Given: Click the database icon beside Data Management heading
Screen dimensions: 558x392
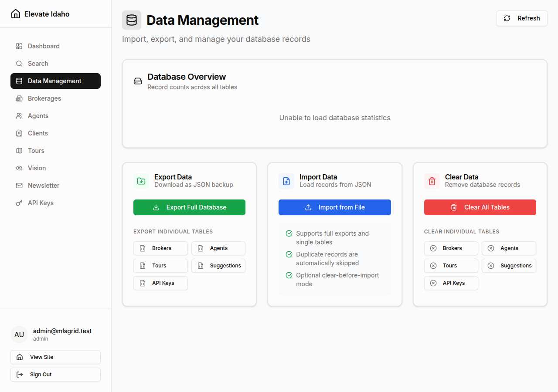Looking at the screenshot, I should (x=131, y=20).
